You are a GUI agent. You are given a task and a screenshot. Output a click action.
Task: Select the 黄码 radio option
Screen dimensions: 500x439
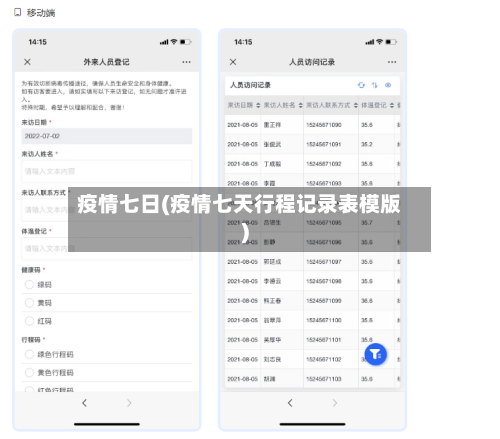[29, 303]
